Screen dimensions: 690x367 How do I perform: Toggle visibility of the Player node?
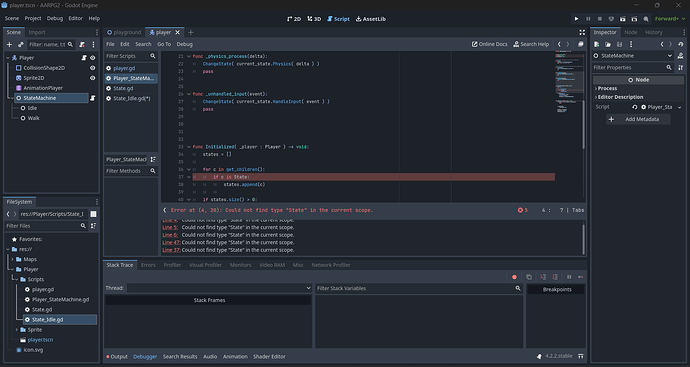[92, 58]
